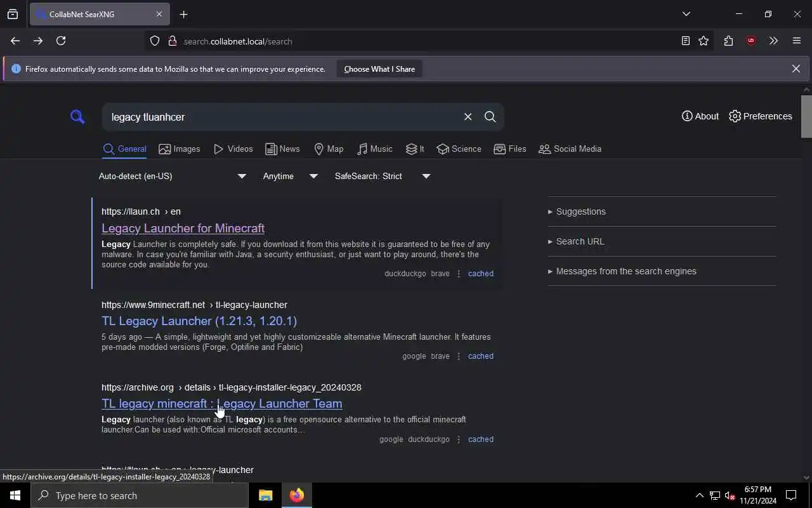Click the SearXNG magnifier logo icon

[77, 117]
